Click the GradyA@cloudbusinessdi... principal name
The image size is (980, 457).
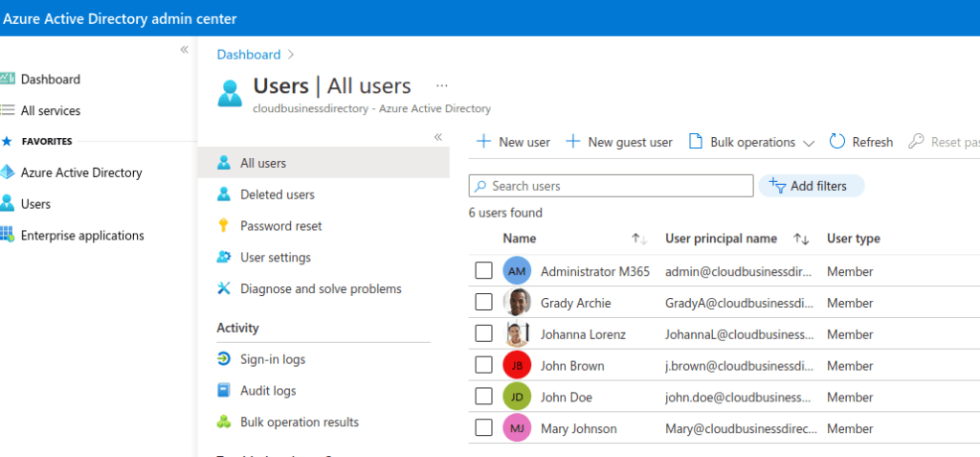[x=740, y=303]
